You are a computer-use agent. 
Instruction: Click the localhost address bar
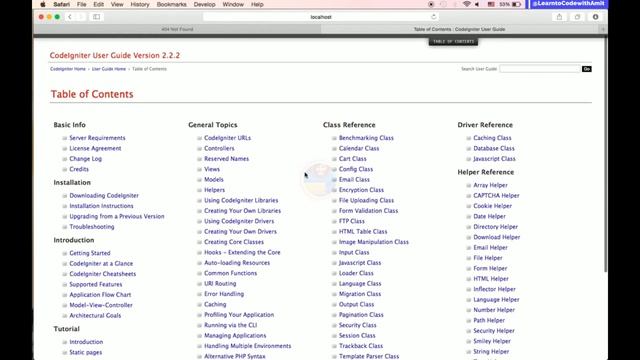point(321,17)
